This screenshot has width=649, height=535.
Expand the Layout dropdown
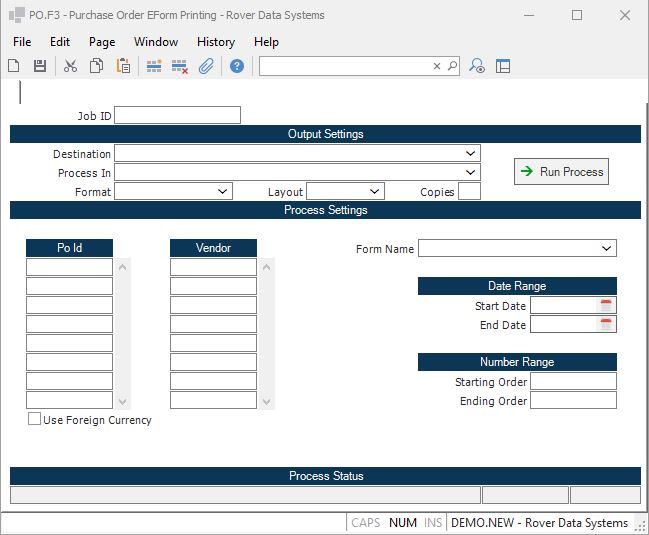click(374, 192)
